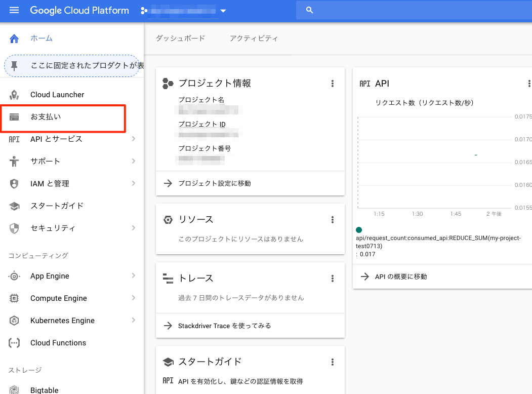Screen dimensions: 532x394
Task: Expand セキュリティ submenu chevron
Action: pyautogui.click(x=133, y=228)
